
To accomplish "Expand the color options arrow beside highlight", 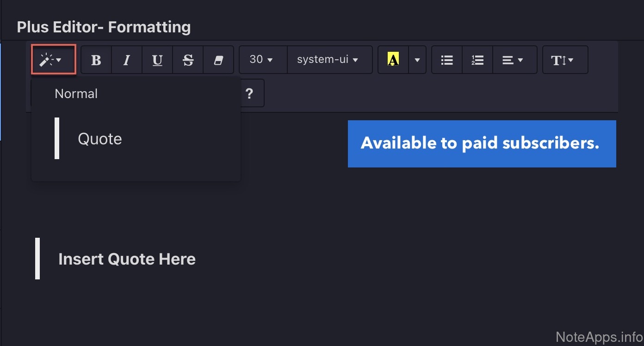I will pos(417,60).
